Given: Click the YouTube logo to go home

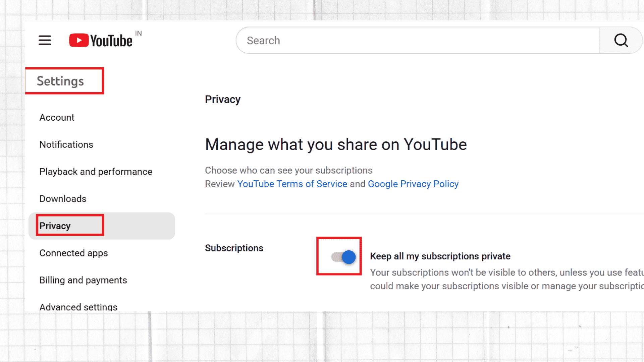Looking at the screenshot, I should [100, 40].
